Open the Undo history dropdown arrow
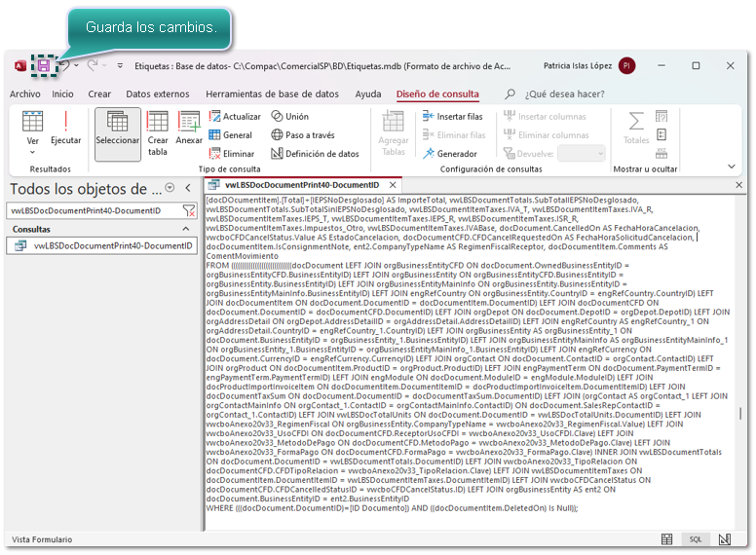Screen dimensions: 756x555 coord(77,65)
